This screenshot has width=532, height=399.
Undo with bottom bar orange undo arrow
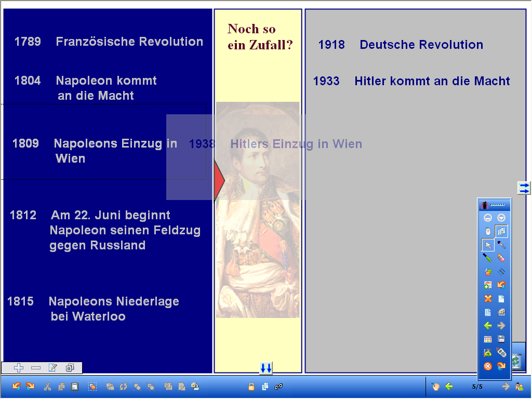point(16,386)
